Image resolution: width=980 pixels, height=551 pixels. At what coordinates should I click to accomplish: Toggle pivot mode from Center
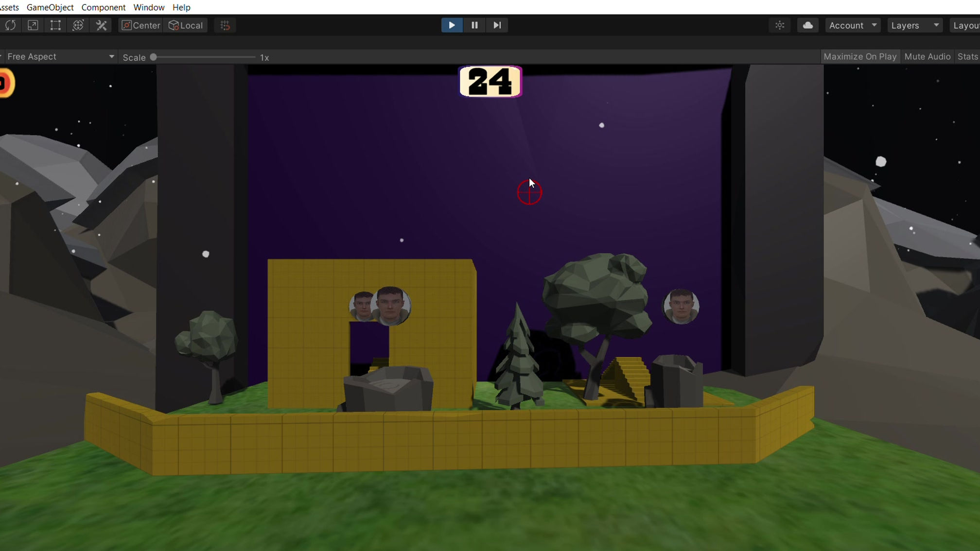click(140, 25)
